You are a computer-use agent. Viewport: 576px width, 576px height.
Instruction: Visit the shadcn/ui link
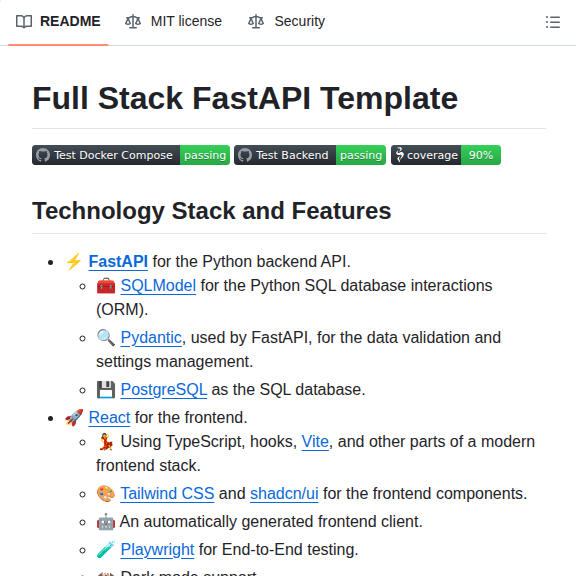(x=284, y=493)
